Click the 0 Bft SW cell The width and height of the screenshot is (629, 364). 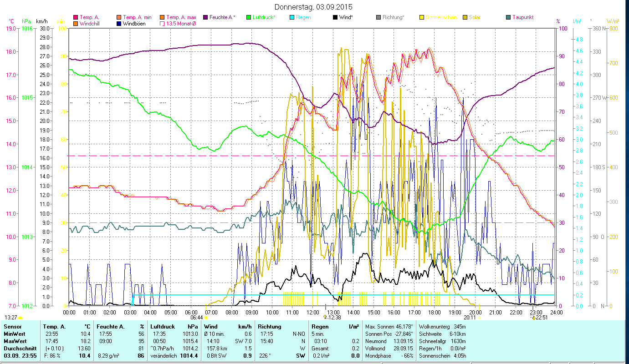(x=217, y=355)
